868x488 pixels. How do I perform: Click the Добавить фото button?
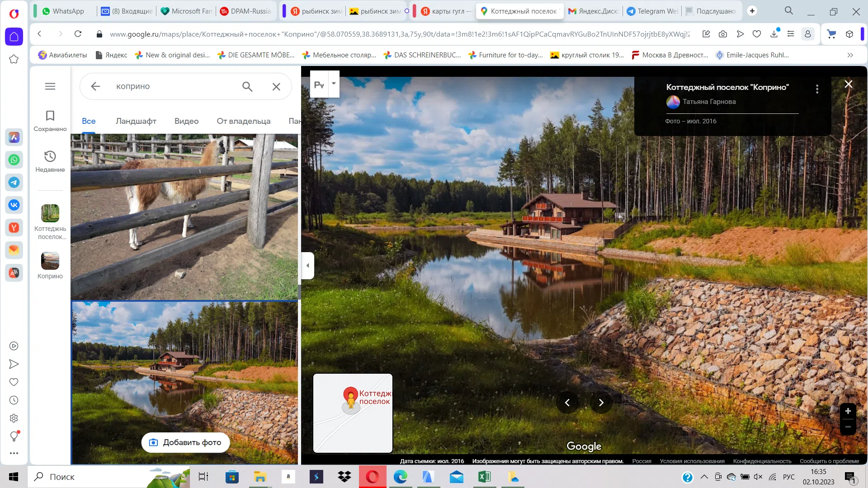(186, 442)
